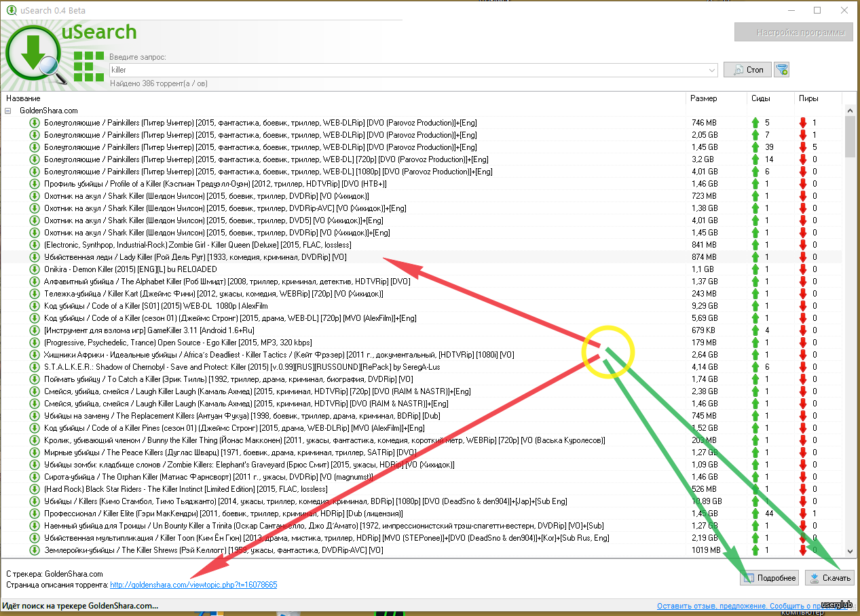Open the search query history dropdown arrow
This screenshot has height=616, width=860.
pyautogui.click(x=711, y=70)
